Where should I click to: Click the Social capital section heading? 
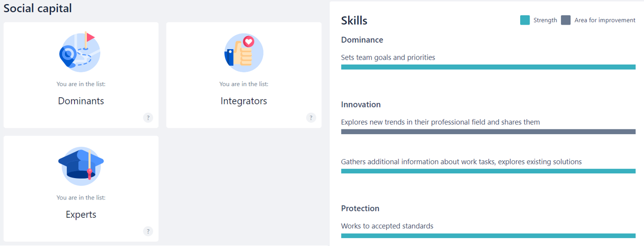pyautogui.click(x=38, y=8)
